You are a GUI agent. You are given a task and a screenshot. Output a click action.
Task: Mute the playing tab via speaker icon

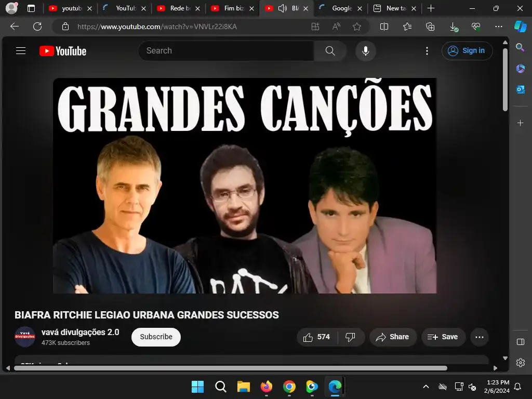coord(282,8)
